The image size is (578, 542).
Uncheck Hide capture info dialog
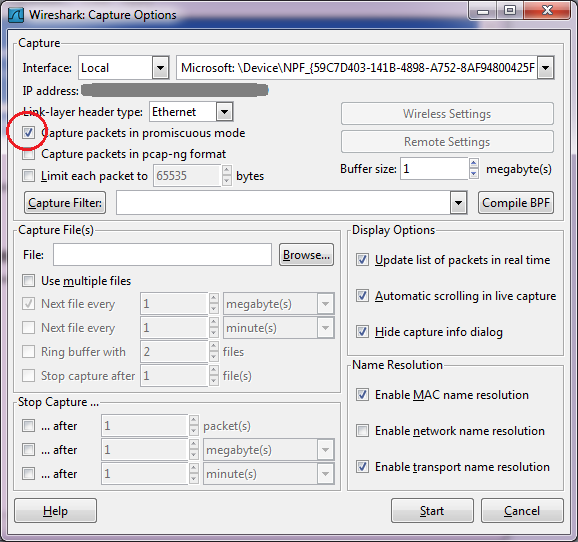362,332
